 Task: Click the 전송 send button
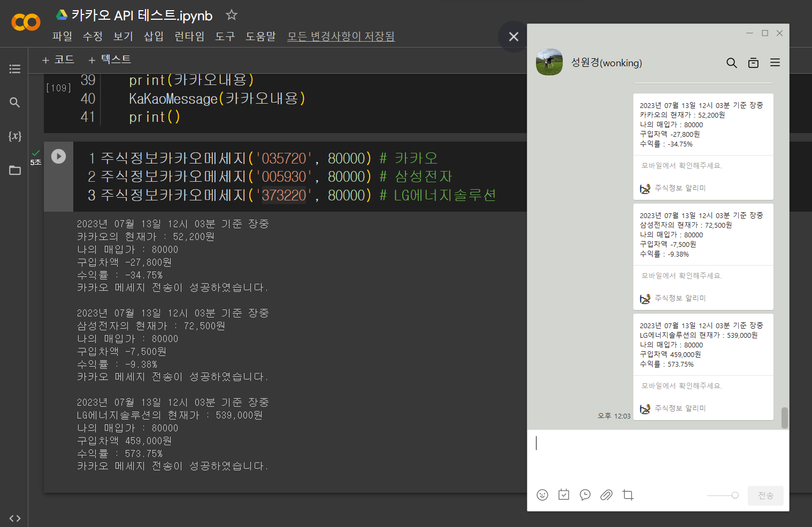coord(765,495)
